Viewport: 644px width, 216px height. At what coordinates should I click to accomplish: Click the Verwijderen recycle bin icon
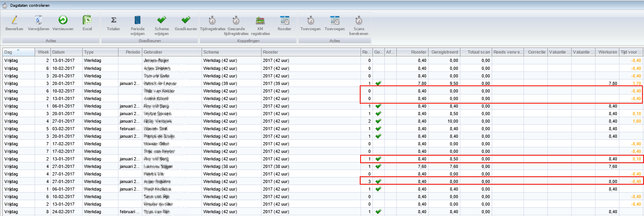tap(39, 20)
